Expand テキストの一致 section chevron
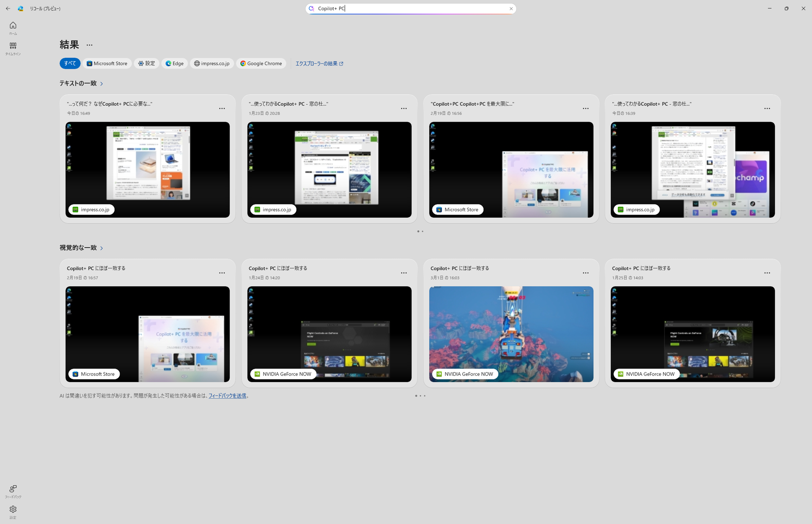This screenshot has width=812, height=524. 101,84
